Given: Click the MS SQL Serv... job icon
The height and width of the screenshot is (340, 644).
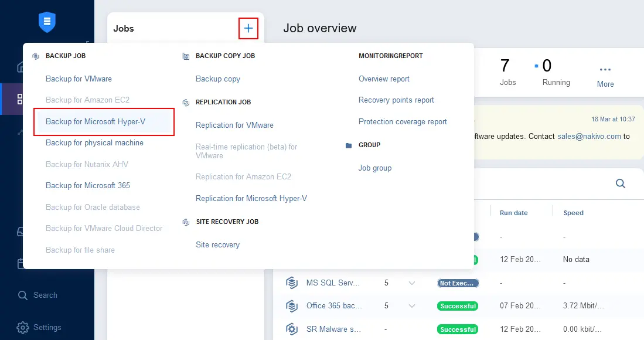Looking at the screenshot, I should (x=292, y=283).
